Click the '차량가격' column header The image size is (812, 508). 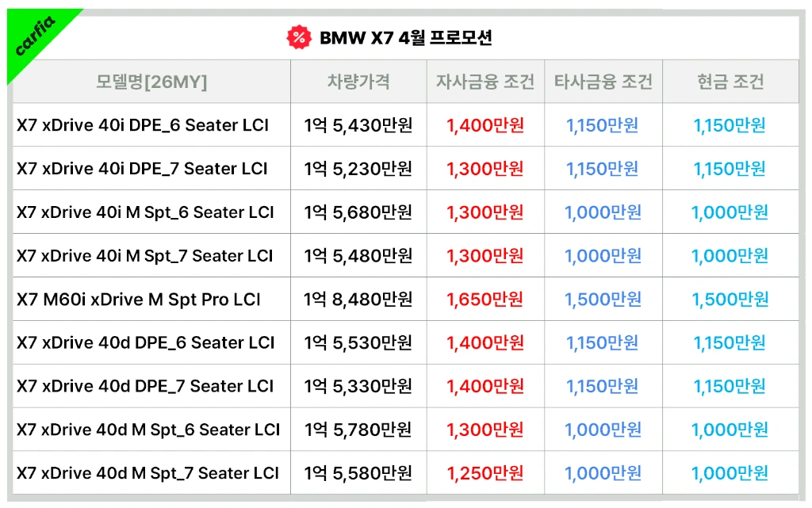[358, 81]
